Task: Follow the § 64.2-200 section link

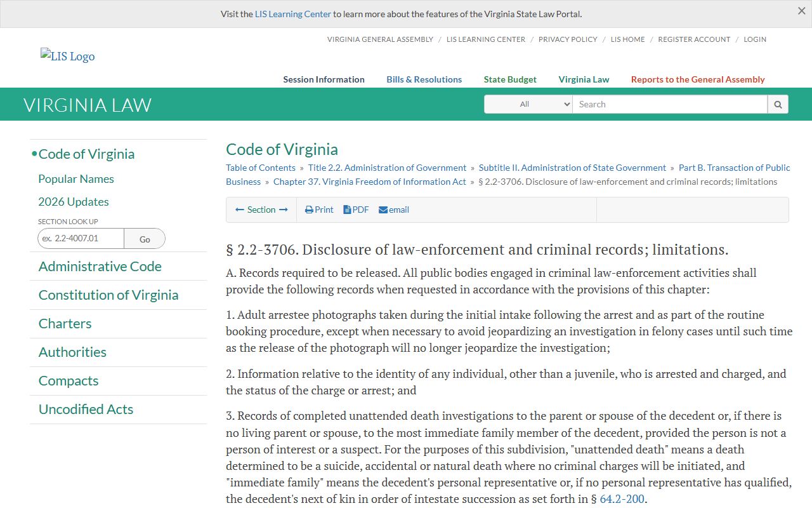Action: (622, 499)
